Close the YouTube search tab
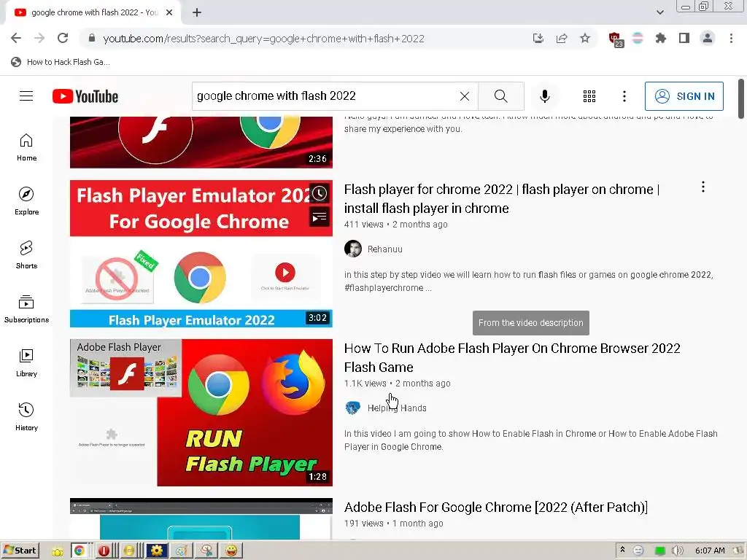Viewport: 747px width, 560px height. (x=169, y=13)
